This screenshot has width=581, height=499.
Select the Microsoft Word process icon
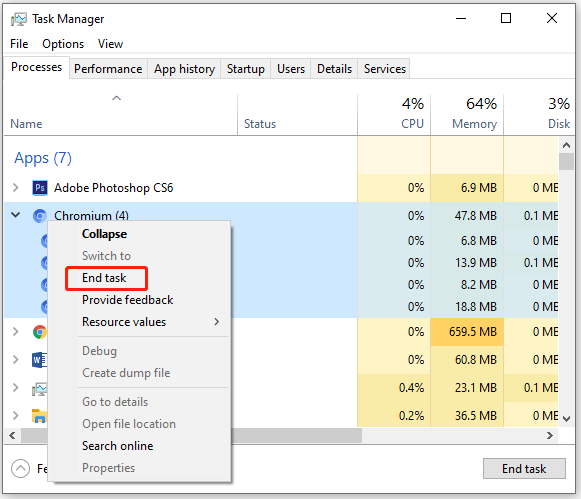pos(39,360)
